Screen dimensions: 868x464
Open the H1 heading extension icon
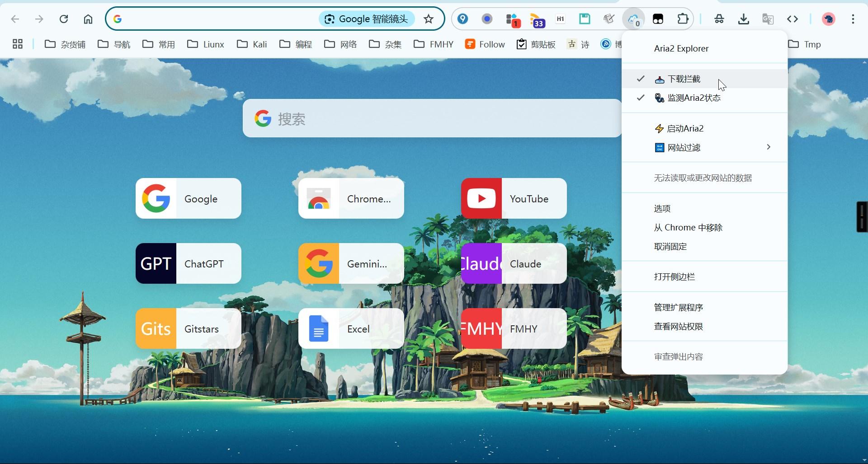(560, 19)
